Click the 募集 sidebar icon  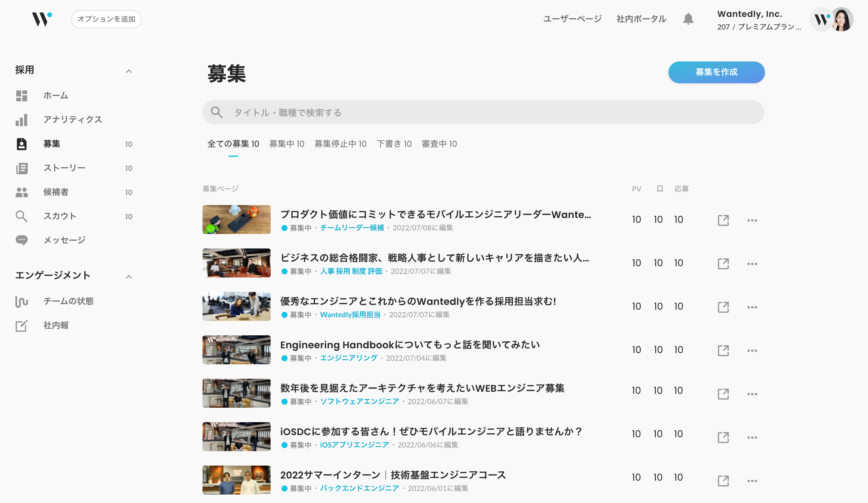click(21, 144)
